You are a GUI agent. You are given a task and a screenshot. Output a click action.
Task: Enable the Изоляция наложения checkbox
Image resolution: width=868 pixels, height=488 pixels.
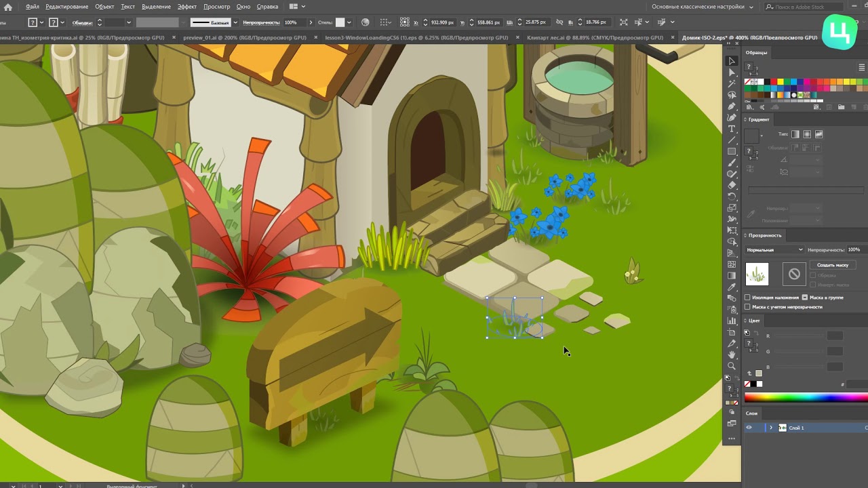tap(747, 298)
